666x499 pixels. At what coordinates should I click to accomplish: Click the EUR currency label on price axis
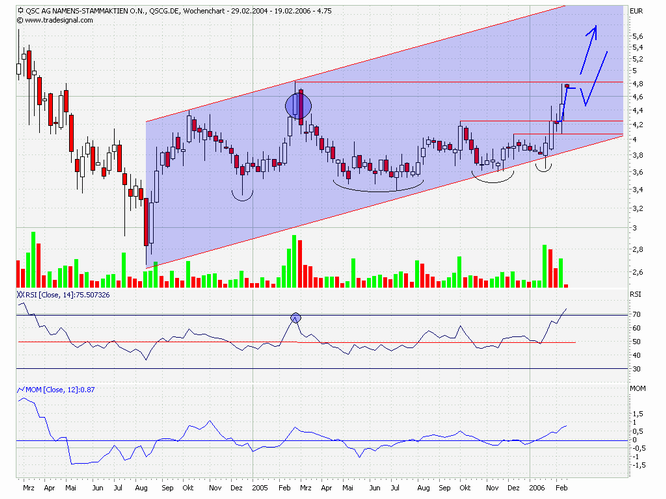pyautogui.click(x=637, y=11)
